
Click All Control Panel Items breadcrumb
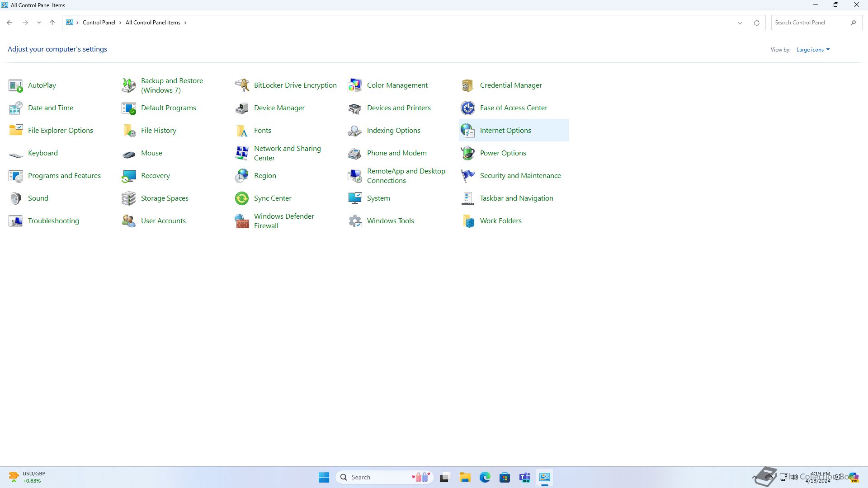click(153, 23)
